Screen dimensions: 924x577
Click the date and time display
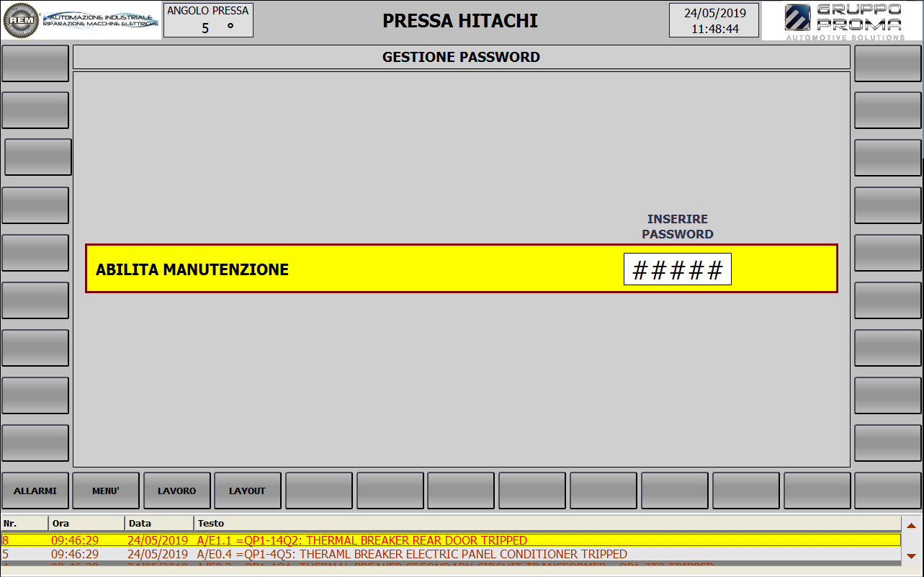pos(714,20)
